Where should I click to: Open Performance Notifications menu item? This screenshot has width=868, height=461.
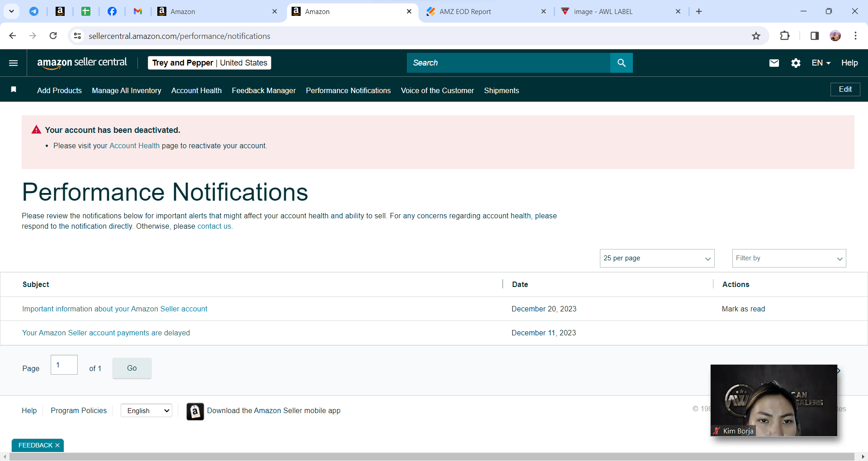(348, 90)
